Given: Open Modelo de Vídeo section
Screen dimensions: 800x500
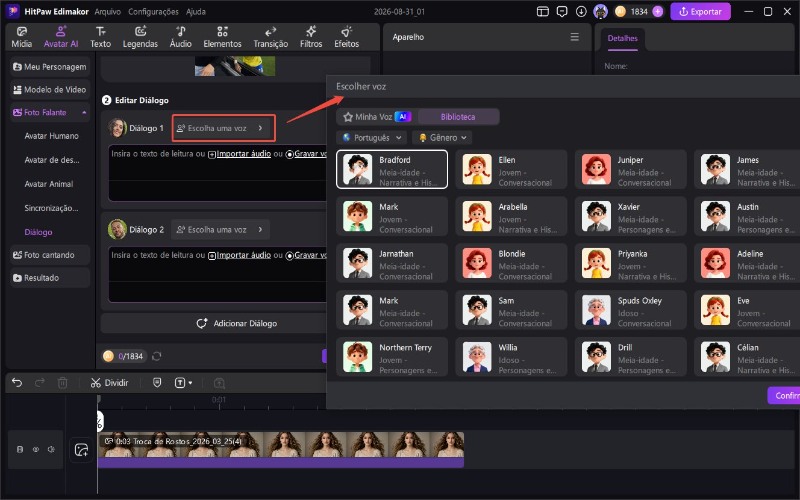Looking at the screenshot, I should coord(49,90).
